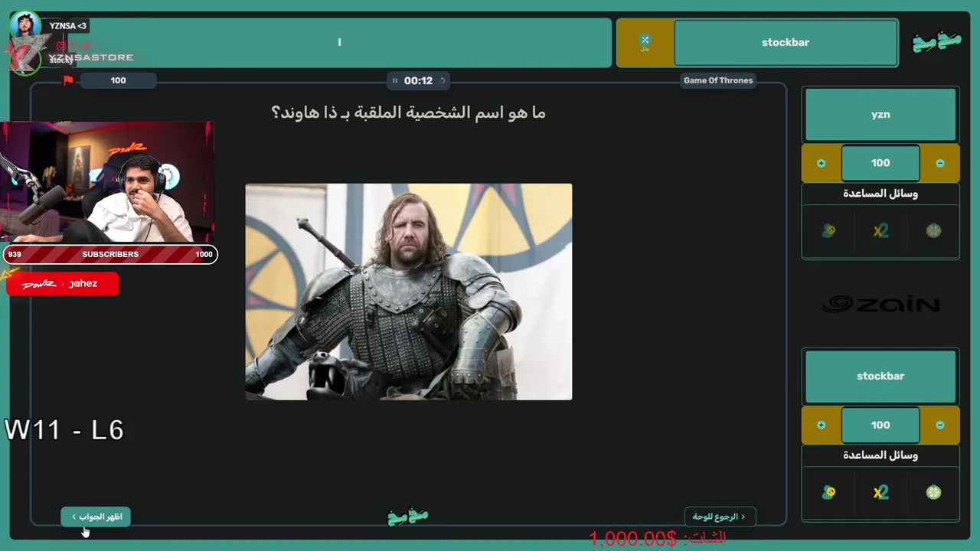Use stockbar team's x2 double points helper
Image resolution: width=980 pixels, height=551 pixels.
coord(880,492)
